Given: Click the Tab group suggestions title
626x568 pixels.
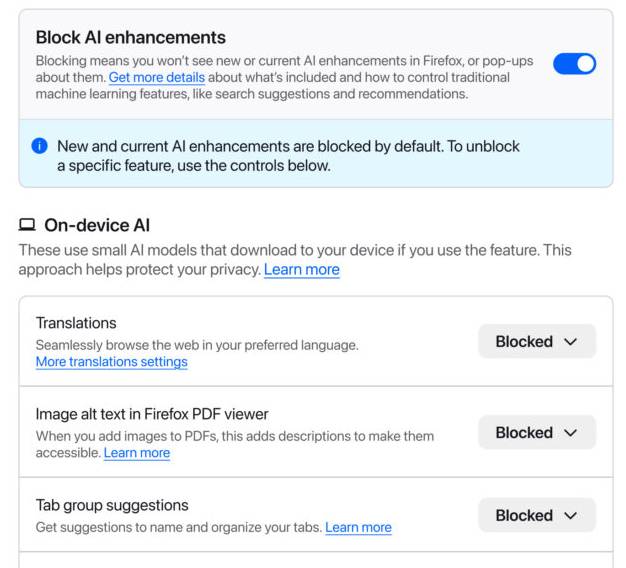Looking at the screenshot, I should 112,506.
